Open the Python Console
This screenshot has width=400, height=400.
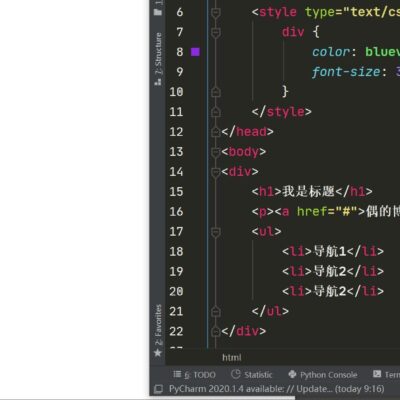pyautogui.click(x=323, y=375)
